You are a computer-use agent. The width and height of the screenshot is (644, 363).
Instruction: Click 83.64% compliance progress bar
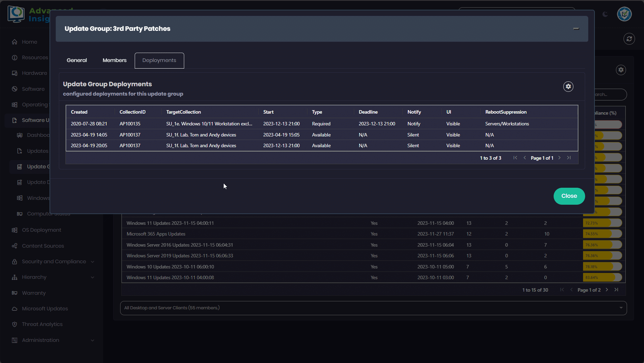click(x=602, y=277)
